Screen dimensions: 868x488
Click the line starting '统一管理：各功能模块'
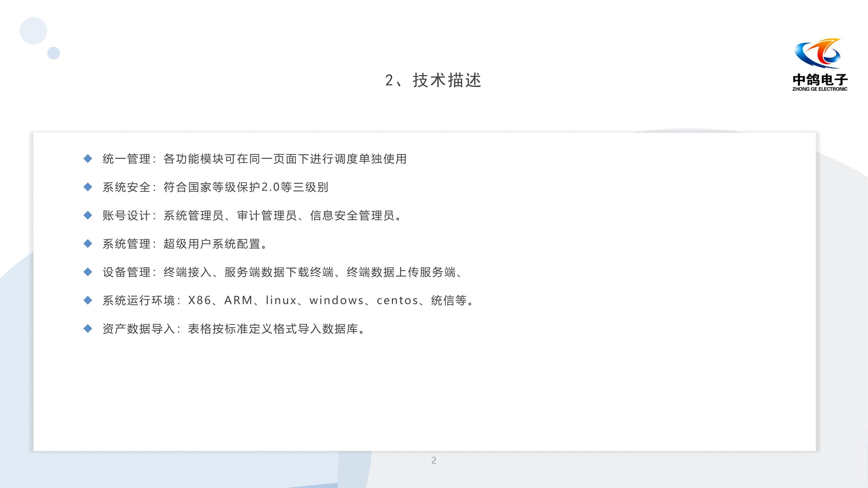(x=255, y=159)
